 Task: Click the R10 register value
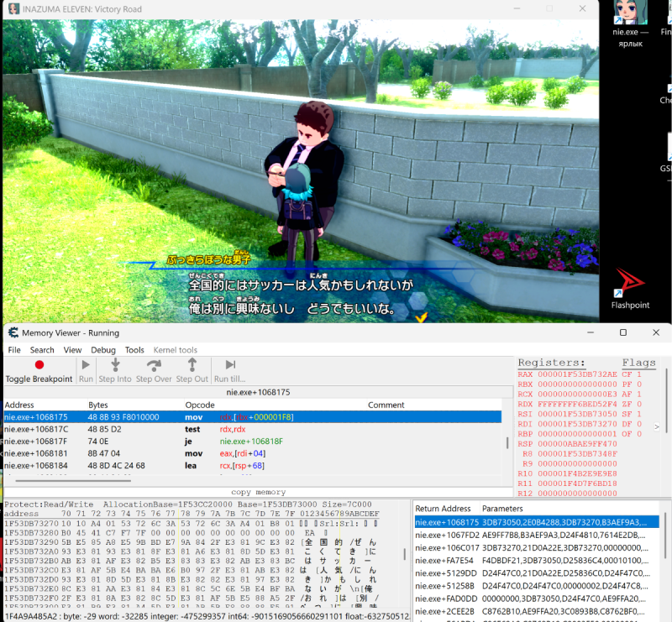pos(577,473)
